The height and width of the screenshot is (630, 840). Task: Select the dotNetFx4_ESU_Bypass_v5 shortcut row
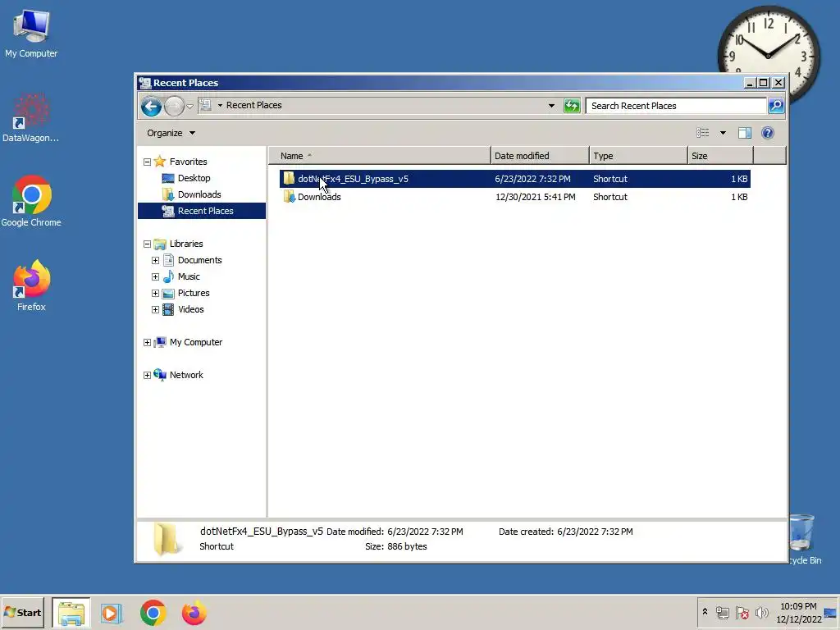pyautogui.click(x=515, y=179)
